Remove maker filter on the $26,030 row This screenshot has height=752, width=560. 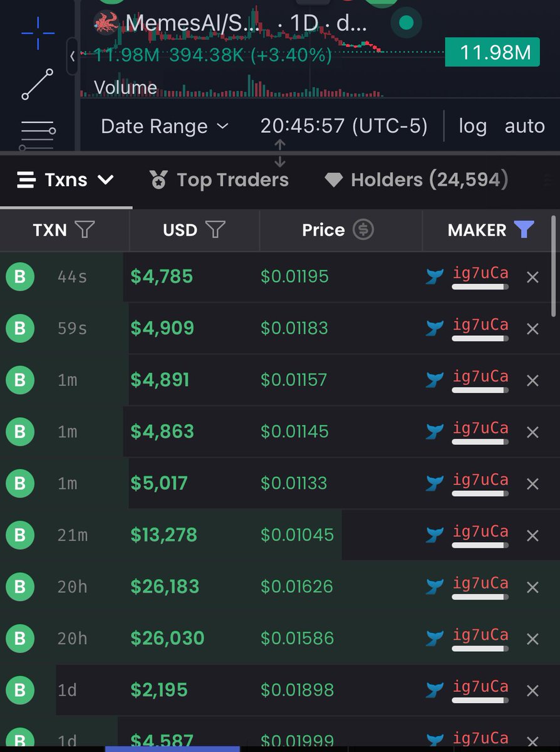[532, 639]
